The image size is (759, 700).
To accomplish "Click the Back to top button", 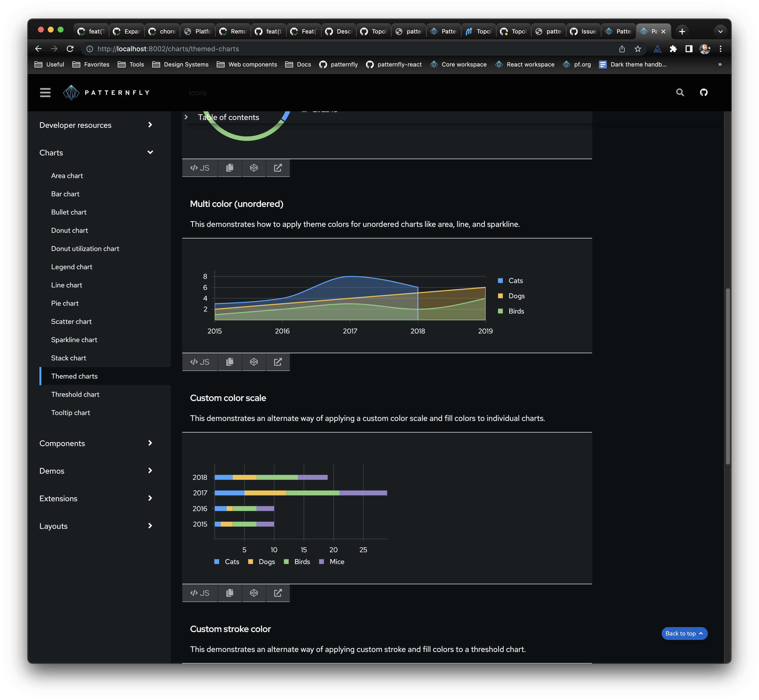I will [x=684, y=633].
